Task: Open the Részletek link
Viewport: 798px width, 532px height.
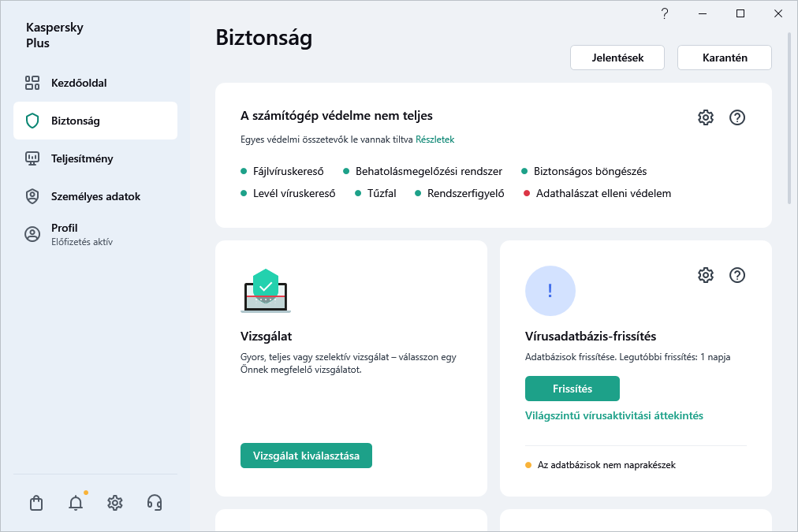Action: (x=435, y=140)
